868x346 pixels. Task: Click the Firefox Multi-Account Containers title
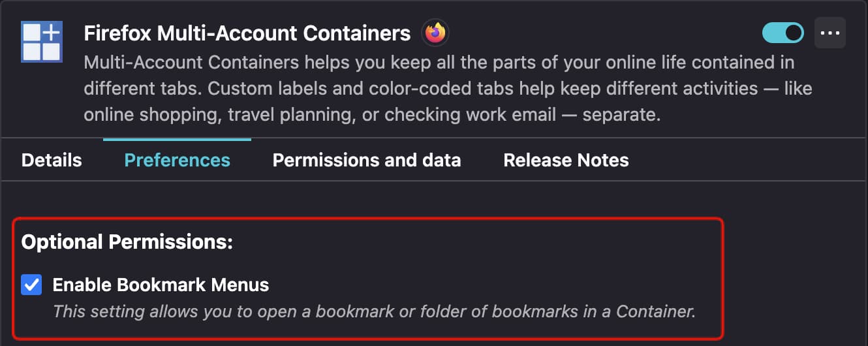[x=247, y=33]
